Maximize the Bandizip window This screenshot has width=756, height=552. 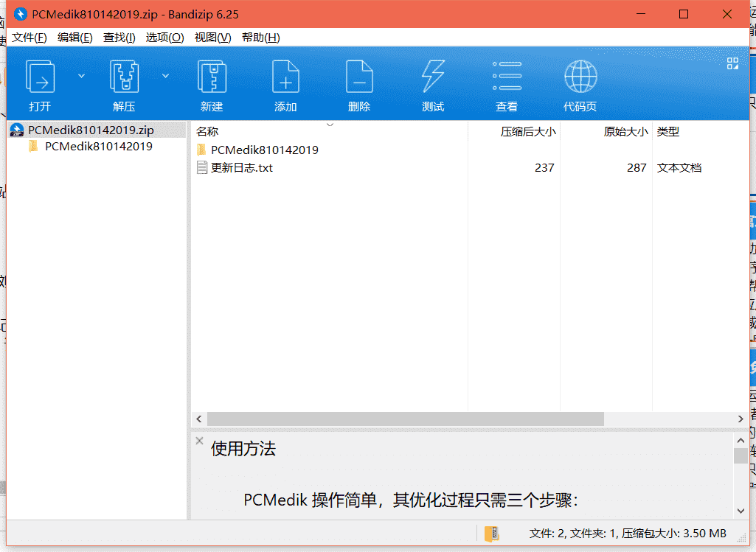click(x=684, y=14)
